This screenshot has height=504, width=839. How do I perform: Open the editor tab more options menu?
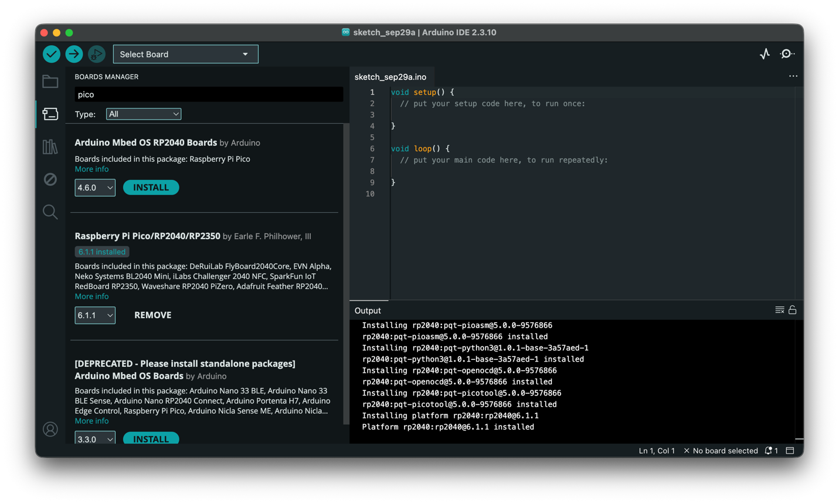click(x=793, y=76)
